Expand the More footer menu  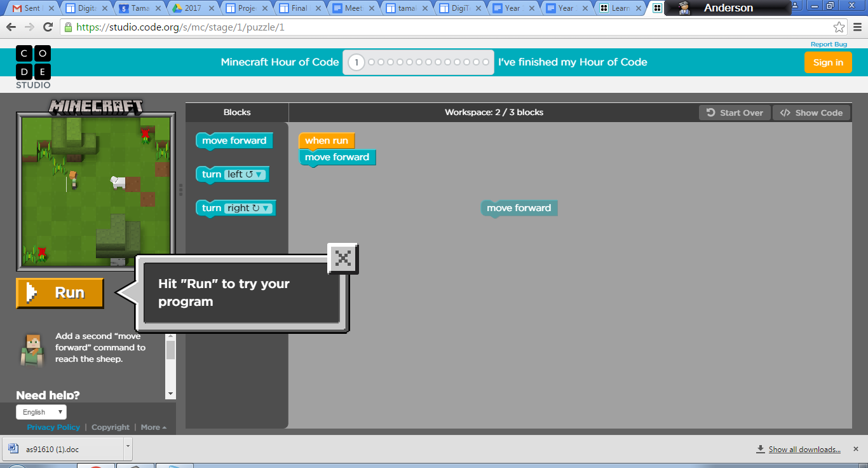pos(154,427)
